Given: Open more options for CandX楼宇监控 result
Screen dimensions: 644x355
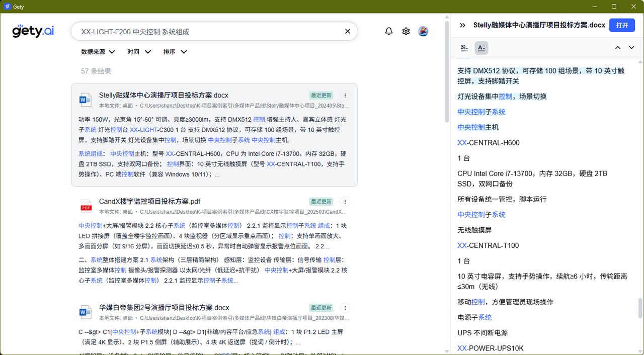Looking at the screenshot, I should click(345, 202).
